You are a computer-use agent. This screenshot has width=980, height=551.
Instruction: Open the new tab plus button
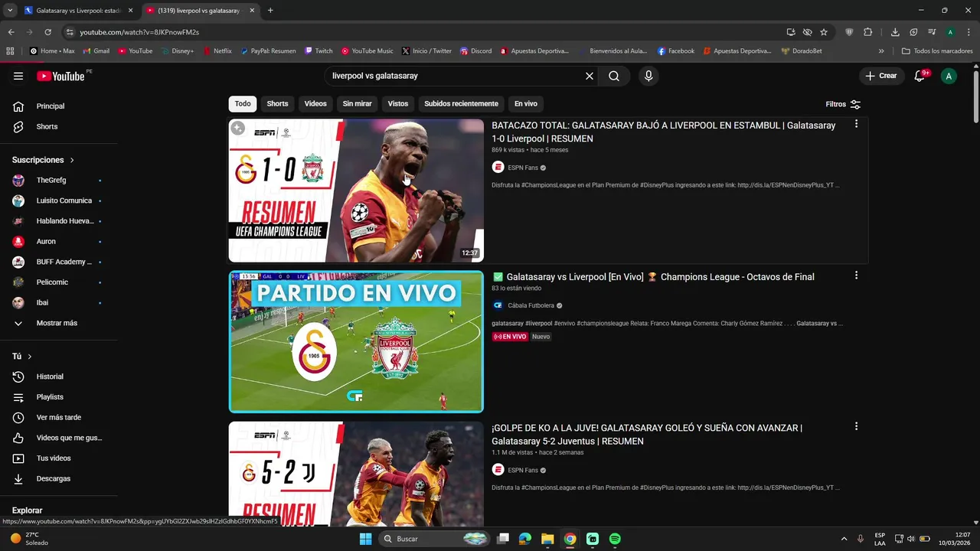tap(270, 11)
